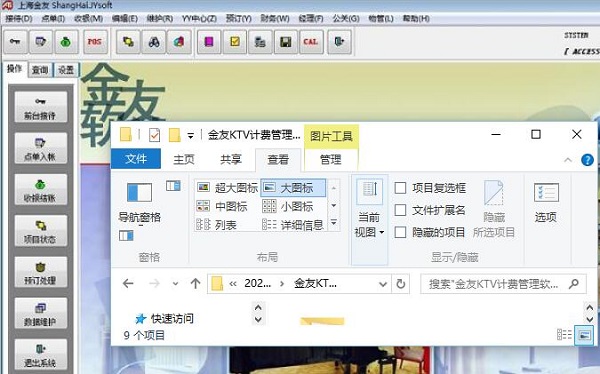The height and width of the screenshot is (374, 600).
Task: Open the 帮助(H) menu
Action: (416, 18)
